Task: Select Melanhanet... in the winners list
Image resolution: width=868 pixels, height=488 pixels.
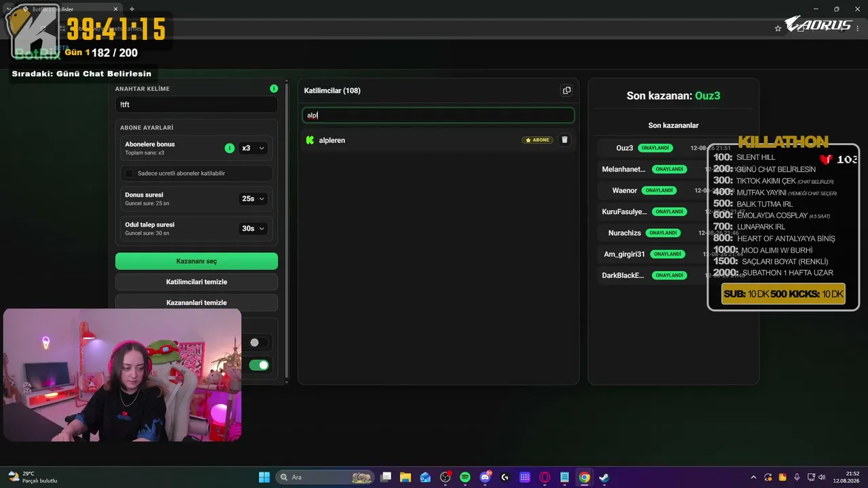Action: 624,169
